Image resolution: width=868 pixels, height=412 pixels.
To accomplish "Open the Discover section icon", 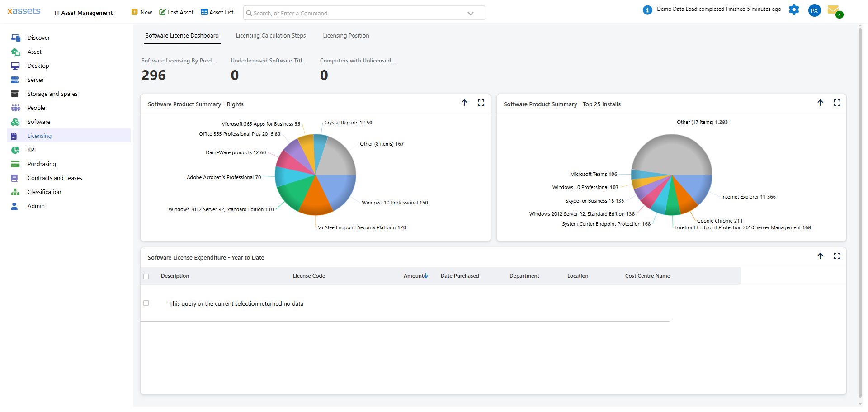I will point(15,38).
